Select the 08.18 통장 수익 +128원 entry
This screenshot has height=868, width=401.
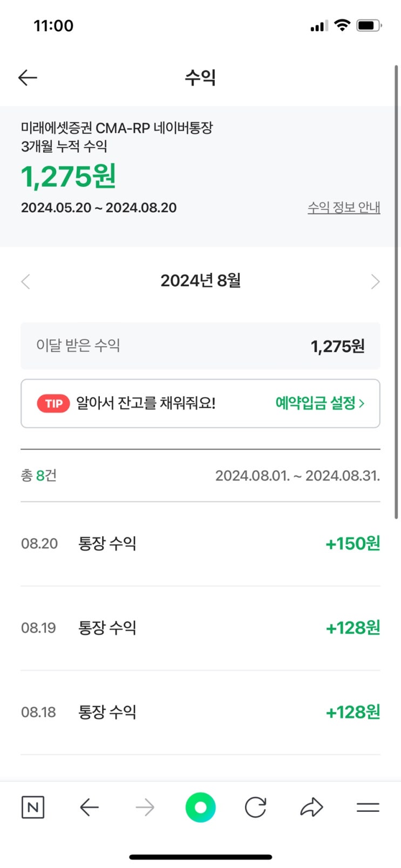pyautogui.click(x=200, y=712)
